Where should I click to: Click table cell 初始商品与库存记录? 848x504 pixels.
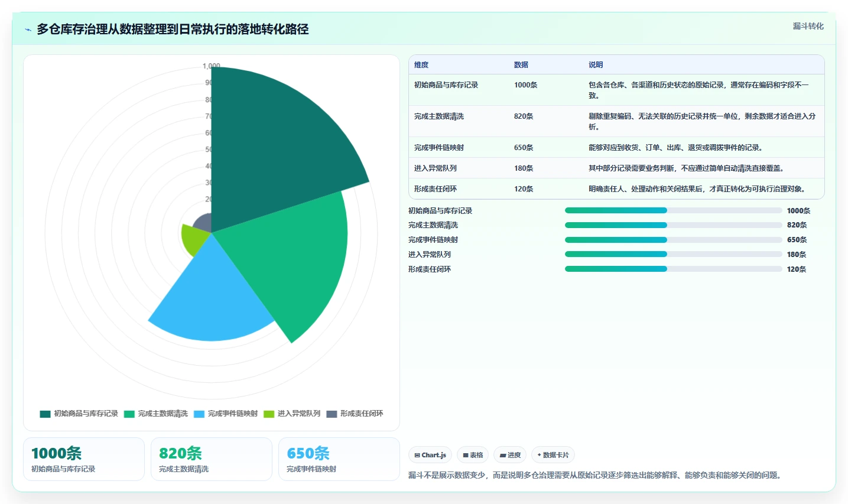click(446, 85)
